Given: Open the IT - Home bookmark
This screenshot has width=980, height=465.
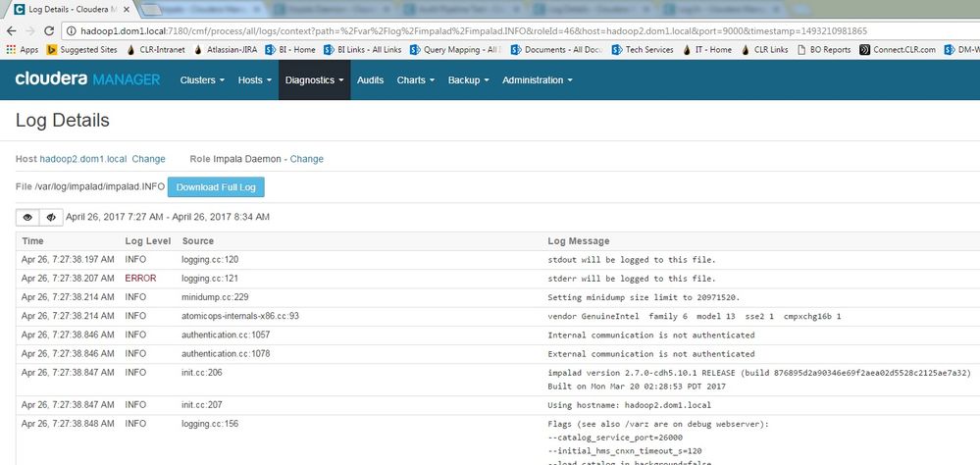Looking at the screenshot, I should [x=707, y=49].
